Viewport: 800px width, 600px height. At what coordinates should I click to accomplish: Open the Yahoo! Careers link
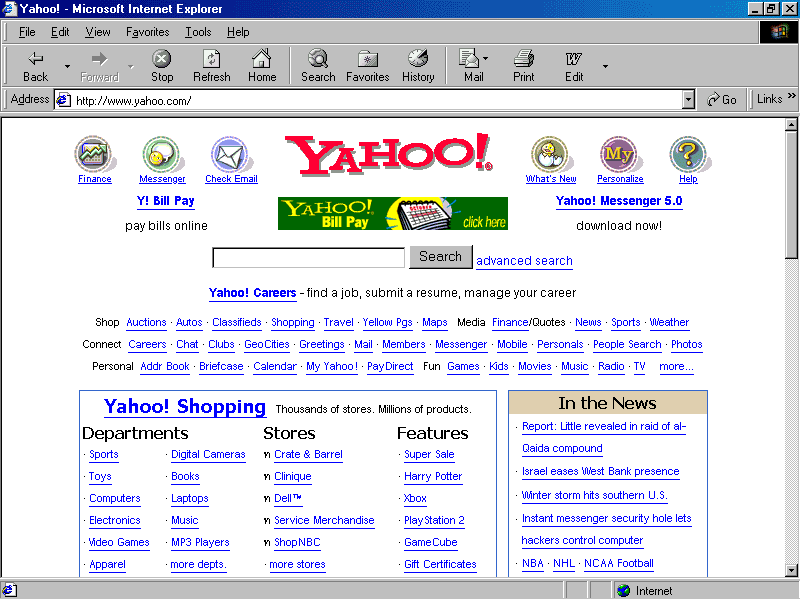(x=253, y=293)
